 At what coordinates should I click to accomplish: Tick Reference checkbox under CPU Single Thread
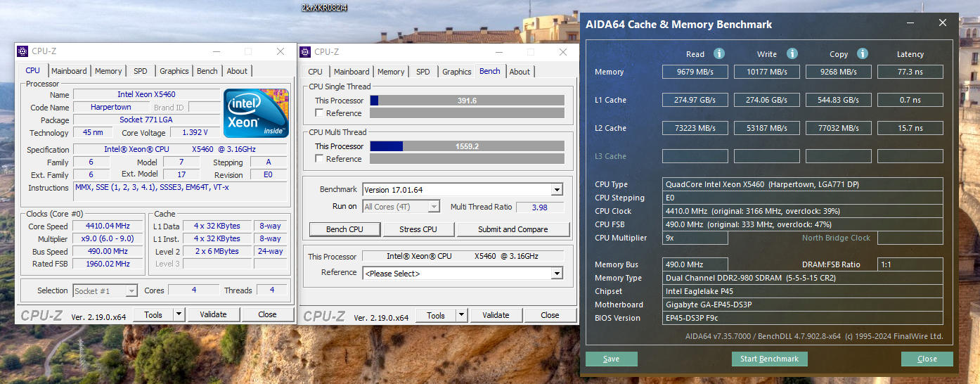(319, 113)
